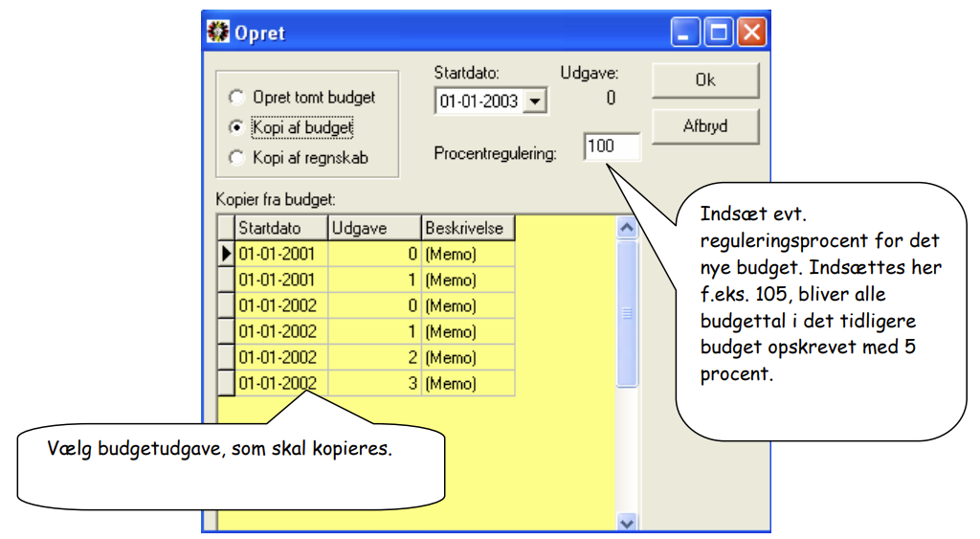The image size is (980, 539).
Task: Minimize the Opret window
Action: 685,32
